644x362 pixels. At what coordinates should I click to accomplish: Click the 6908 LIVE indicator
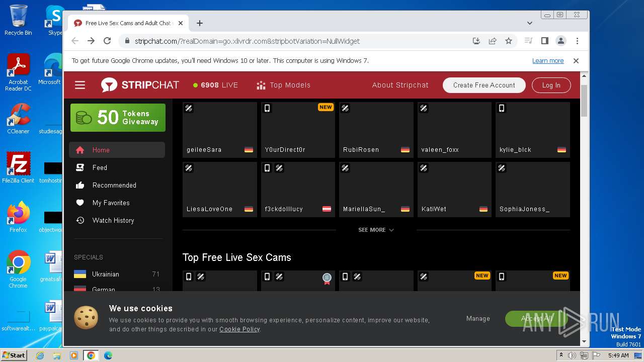[215, 85]
